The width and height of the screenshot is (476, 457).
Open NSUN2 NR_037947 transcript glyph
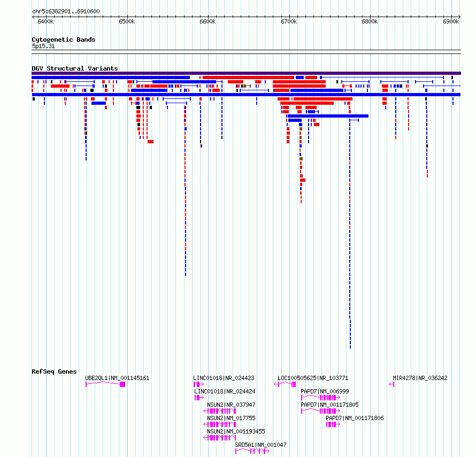point(220,411)
